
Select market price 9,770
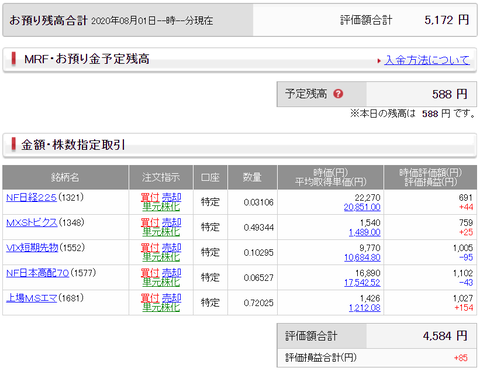tap(370, 248)
